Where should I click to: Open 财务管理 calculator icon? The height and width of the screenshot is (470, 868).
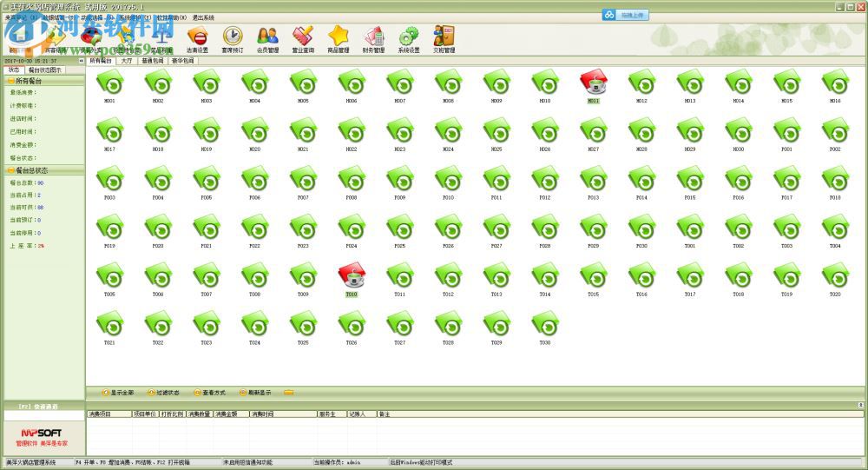373,40
